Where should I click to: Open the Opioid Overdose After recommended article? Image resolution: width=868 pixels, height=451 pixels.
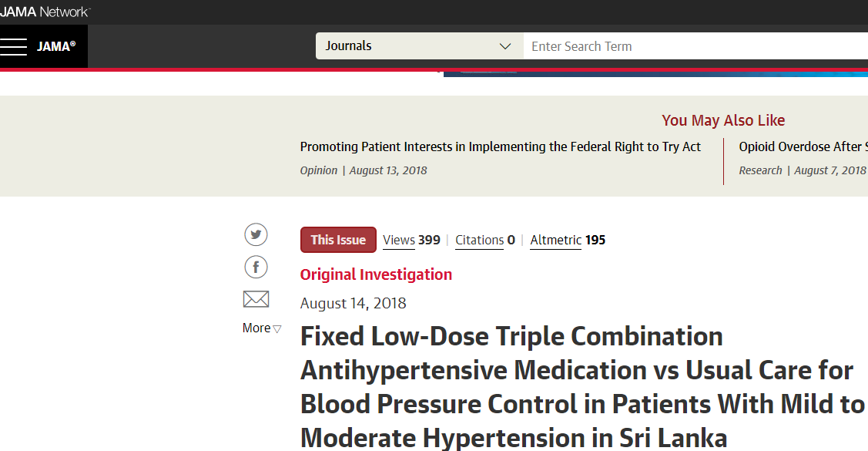click(803, 146)
